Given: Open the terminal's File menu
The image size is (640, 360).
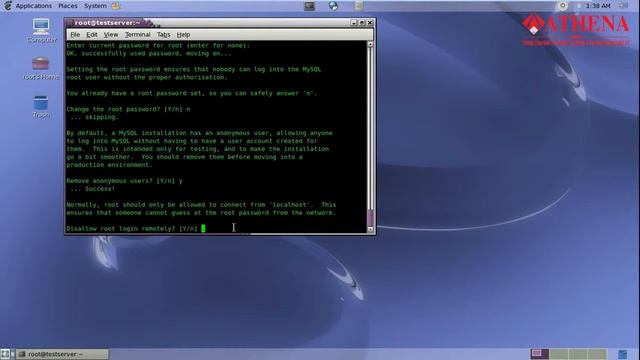Looking at the screenshot, I should tap(75, 35).
